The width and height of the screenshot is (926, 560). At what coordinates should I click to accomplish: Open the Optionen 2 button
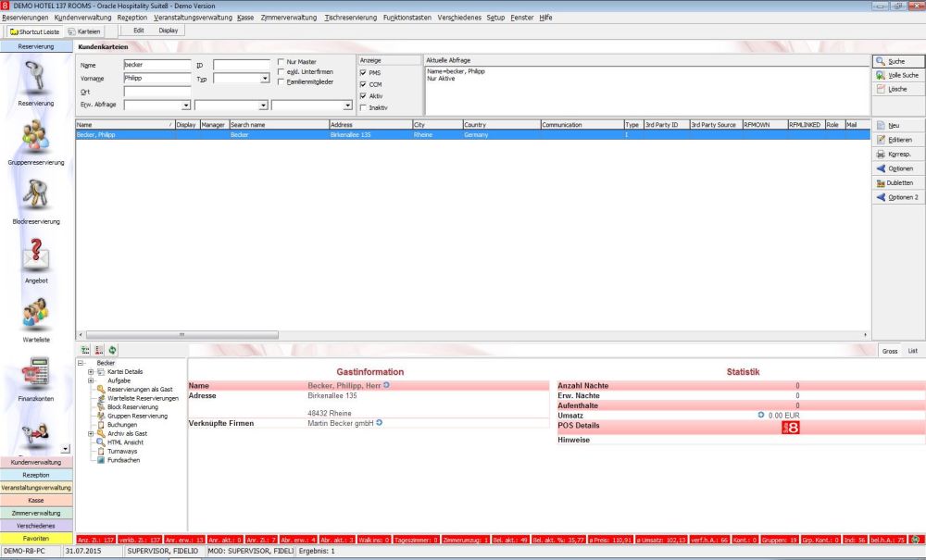click(x=898, y=197)
